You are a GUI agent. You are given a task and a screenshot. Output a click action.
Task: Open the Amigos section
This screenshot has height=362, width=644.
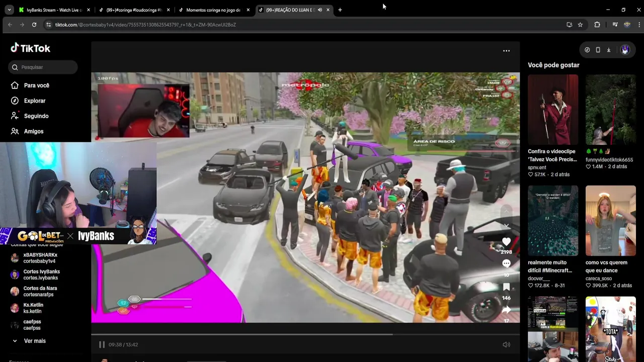(27, 131)
